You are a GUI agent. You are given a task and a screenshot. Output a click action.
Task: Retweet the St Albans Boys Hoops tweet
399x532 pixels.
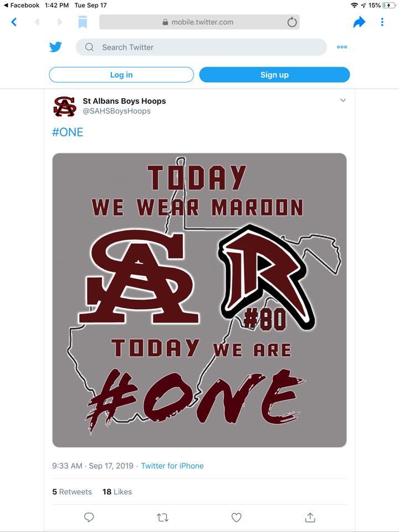click(162, 517)
